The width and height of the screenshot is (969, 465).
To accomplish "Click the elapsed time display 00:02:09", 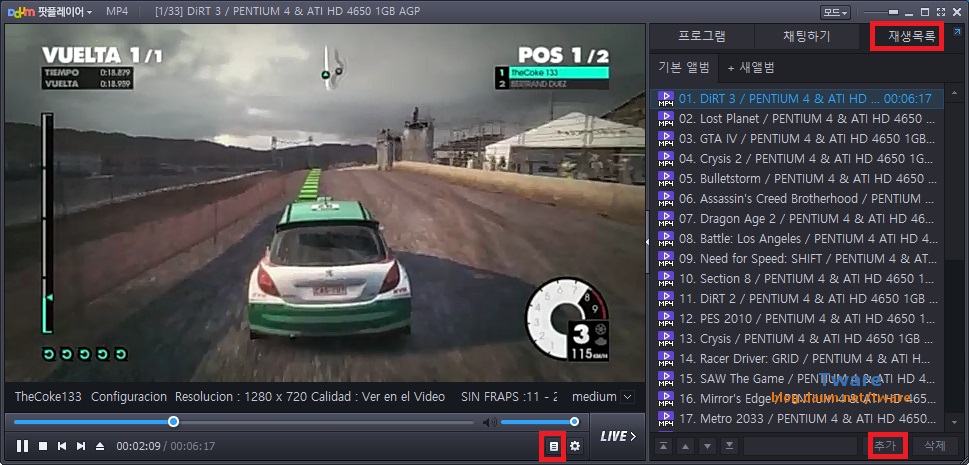I will (x=138, y=446).
